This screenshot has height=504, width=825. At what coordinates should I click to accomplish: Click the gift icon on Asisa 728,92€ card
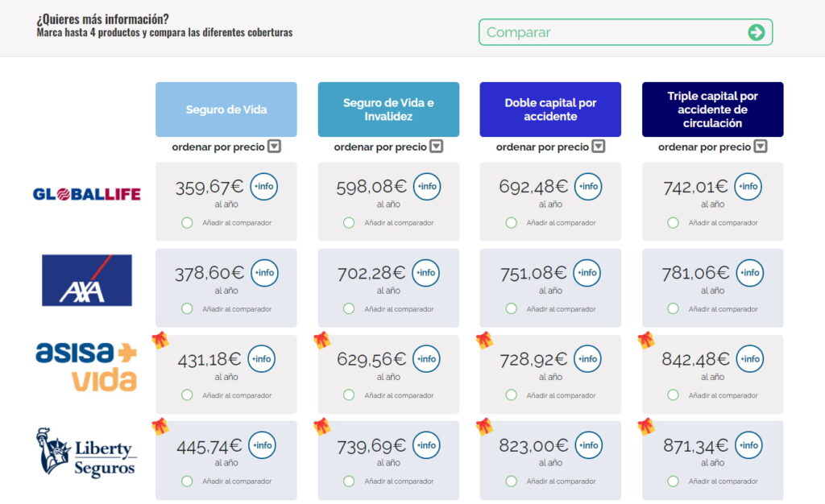click(484, 340)
